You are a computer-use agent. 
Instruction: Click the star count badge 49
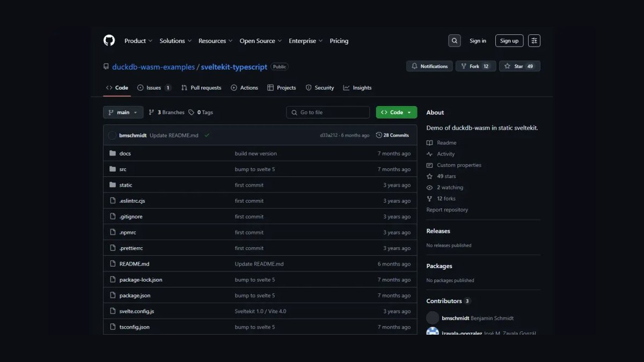pyautogui.click(x=530, y=67)
